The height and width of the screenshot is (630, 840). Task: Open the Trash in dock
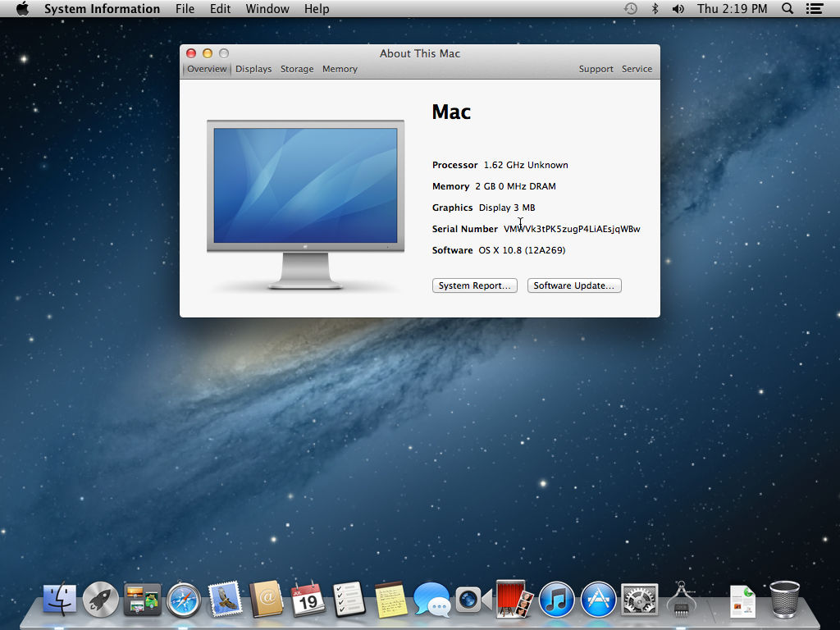click(784, 599)
